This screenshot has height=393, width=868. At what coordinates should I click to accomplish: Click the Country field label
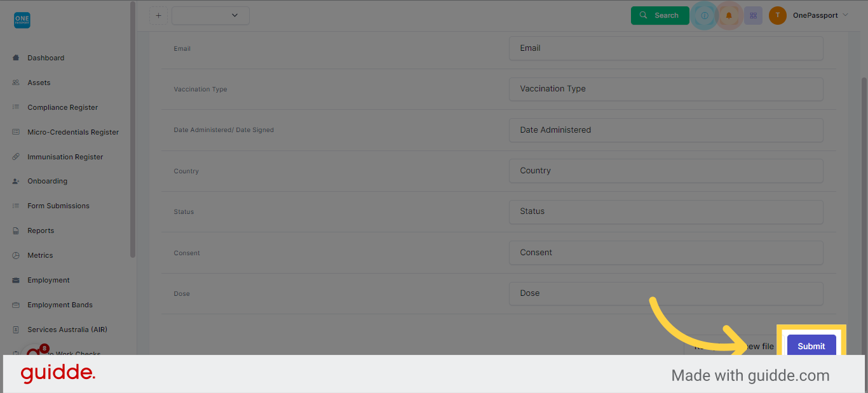click(x=186, y=171)
